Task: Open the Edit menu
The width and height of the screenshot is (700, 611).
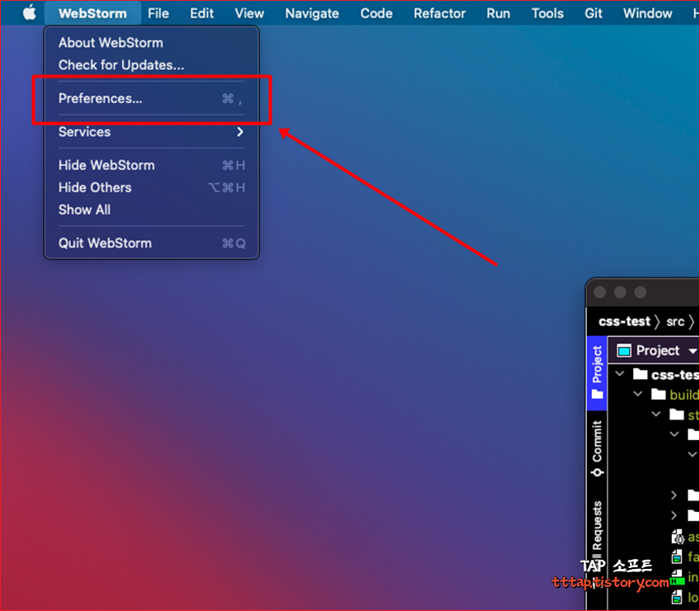Action: 201,13
